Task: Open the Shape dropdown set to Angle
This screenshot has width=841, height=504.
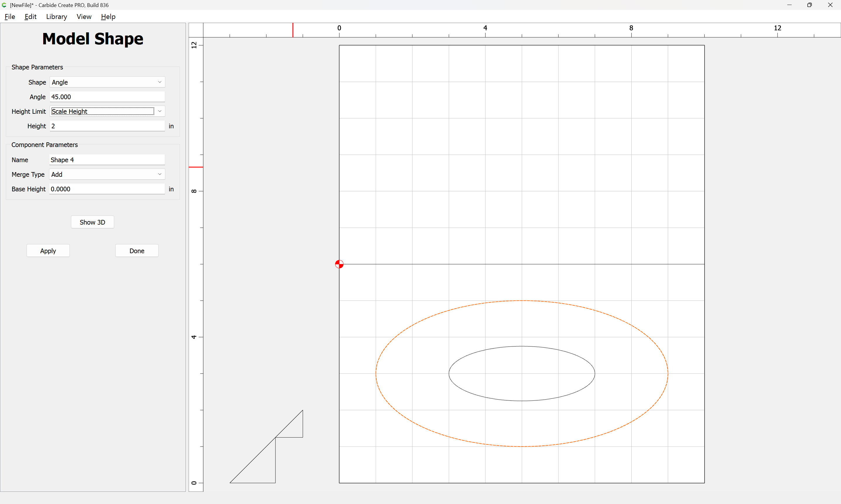Action: coord(107,82)
